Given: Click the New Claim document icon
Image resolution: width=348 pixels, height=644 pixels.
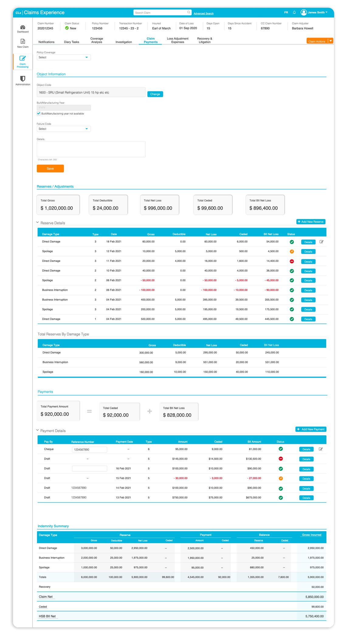Looking at the screenshot, I should tap(23, 41).
